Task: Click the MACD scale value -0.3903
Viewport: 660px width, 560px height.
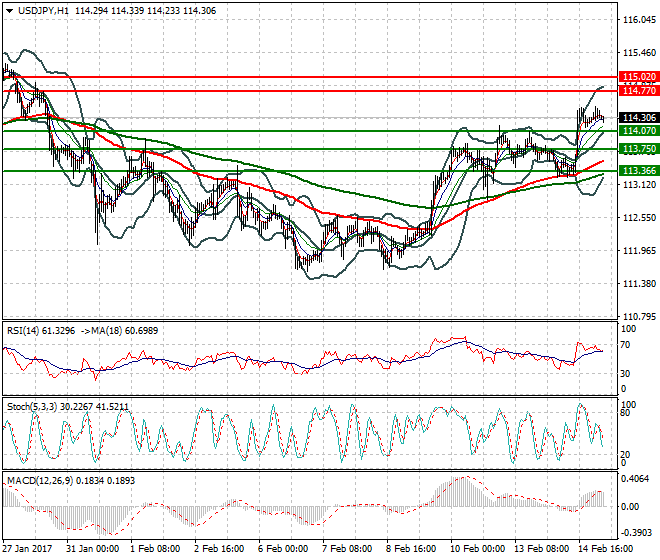Action: coord(635,533)
